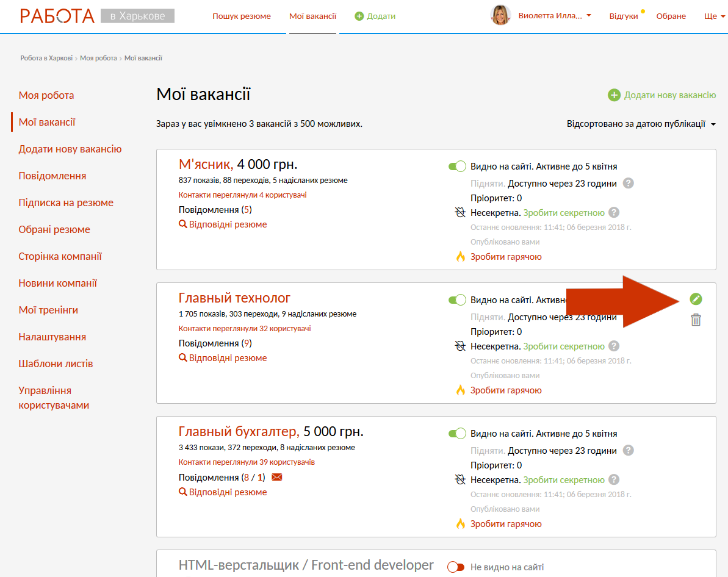
Task: Click the help icon next to Главный бухгалтер's Зробити секретною
Action: tap(614, 480)
